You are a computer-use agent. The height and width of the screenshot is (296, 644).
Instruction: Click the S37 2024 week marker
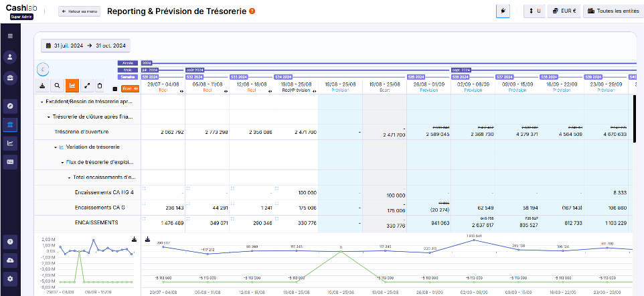[505, 77]
